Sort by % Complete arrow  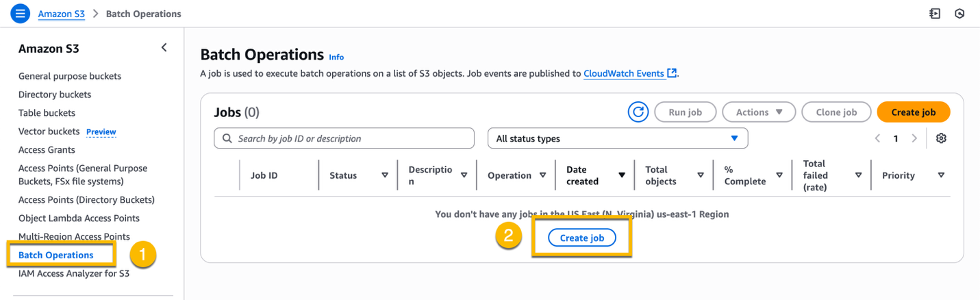point(779,175)
